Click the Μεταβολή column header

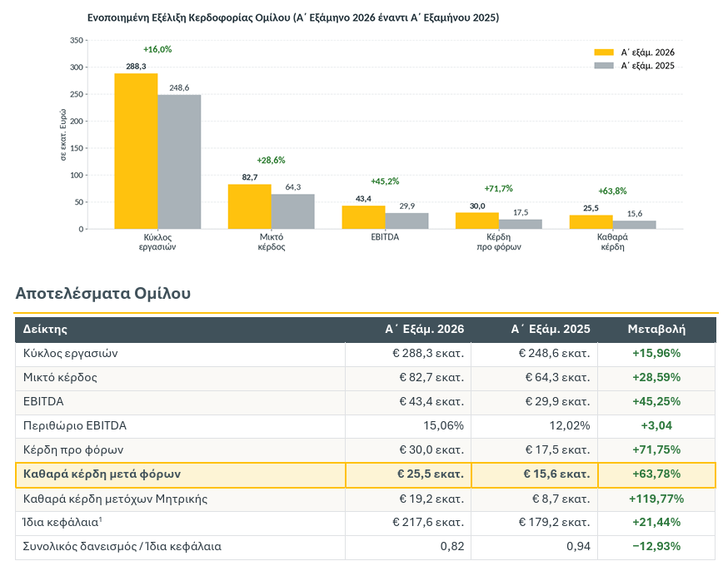coord(656,329)
